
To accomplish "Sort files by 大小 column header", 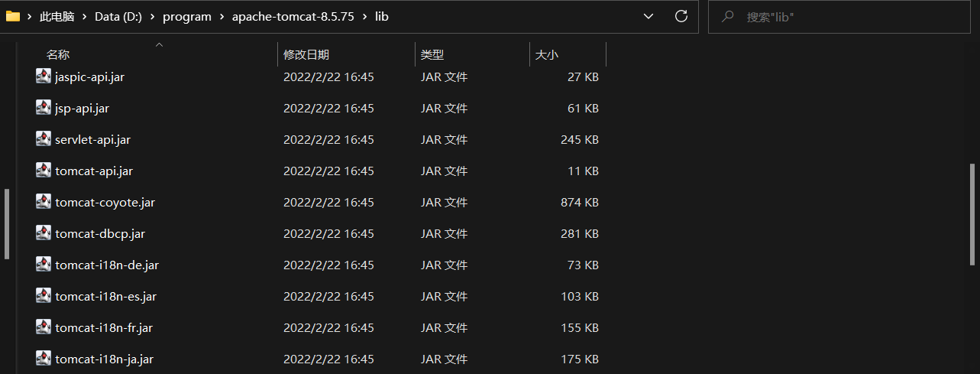I will pyautogui.click(x=547, y=55).
